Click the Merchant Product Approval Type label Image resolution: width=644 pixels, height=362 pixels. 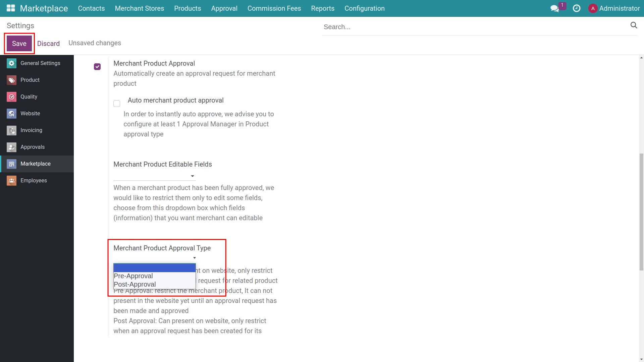pos(162,248)
